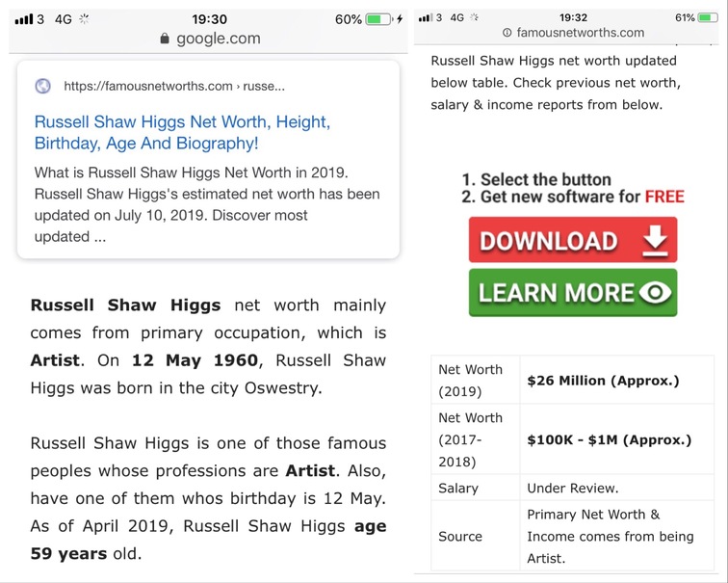The height and width of the screenshot is (583, 728).
Task: Click the famousnetworths.com breadcrumb URL in search result
Action: click(x=174, y=86)
